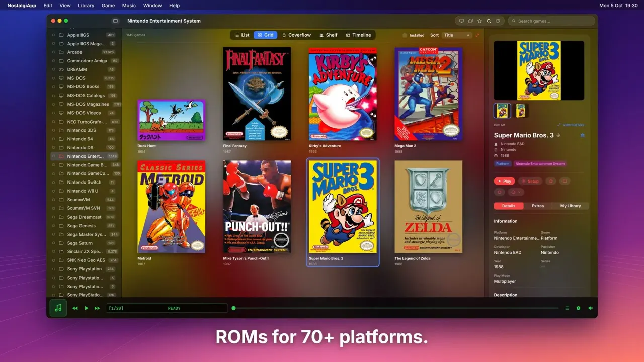Open the Extras tab

click(x=538, y=206)
